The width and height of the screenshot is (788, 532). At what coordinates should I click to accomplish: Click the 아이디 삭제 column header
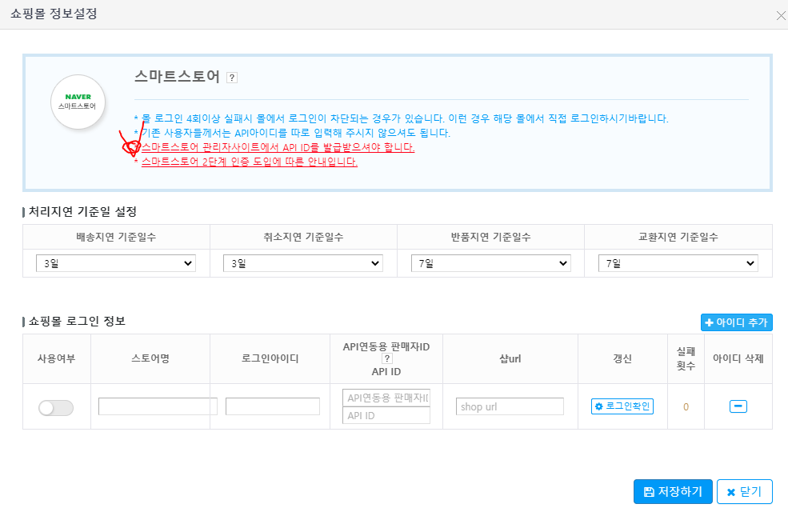[x=738, y=358]
